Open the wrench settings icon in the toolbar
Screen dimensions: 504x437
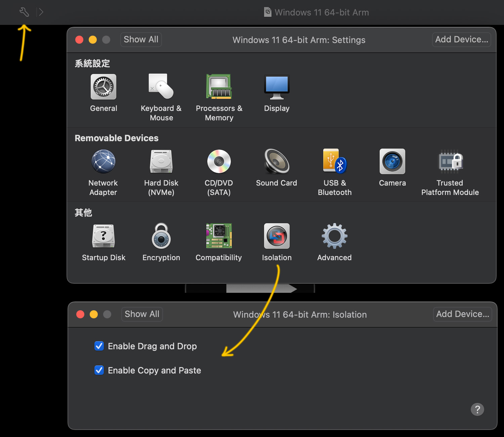click(x=24, y=12)
